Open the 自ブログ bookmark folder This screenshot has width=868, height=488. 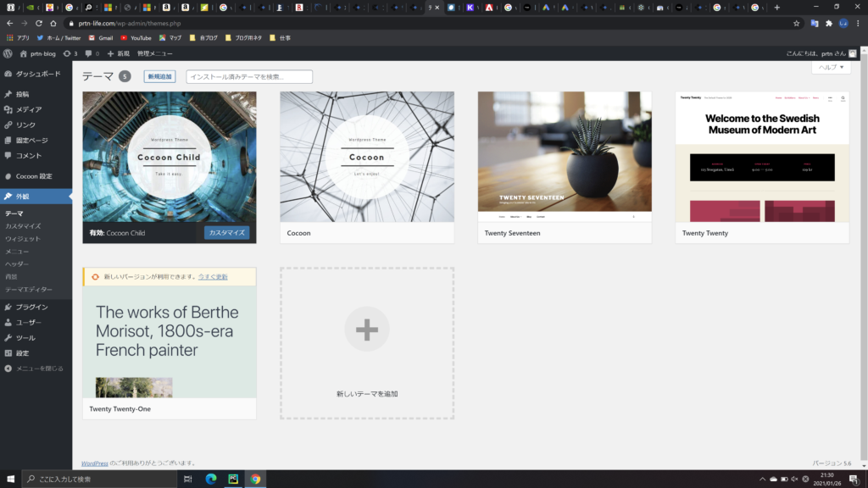(x=203, y=38)
